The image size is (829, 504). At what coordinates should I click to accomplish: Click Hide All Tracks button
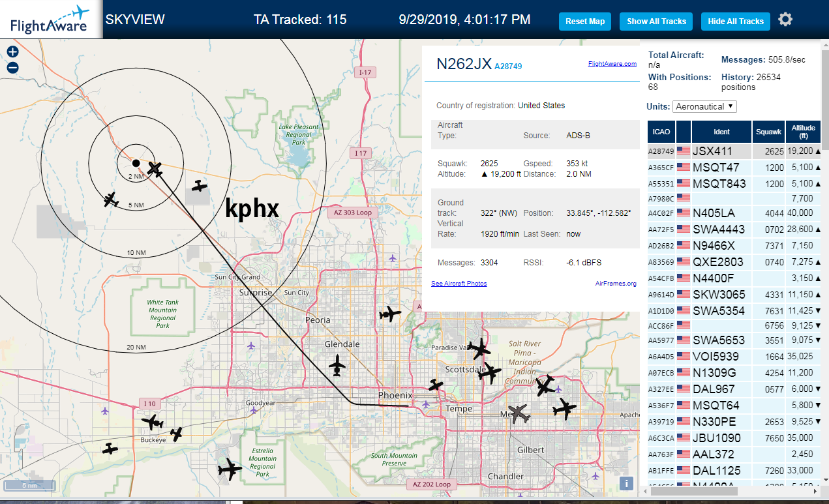[x=736, y=21]
